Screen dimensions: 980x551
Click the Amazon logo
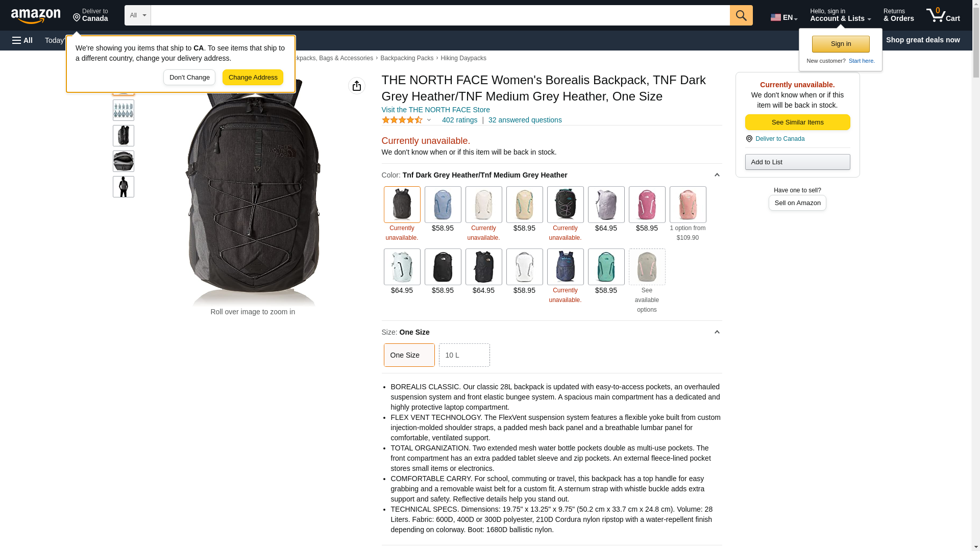tap(36, 16)
